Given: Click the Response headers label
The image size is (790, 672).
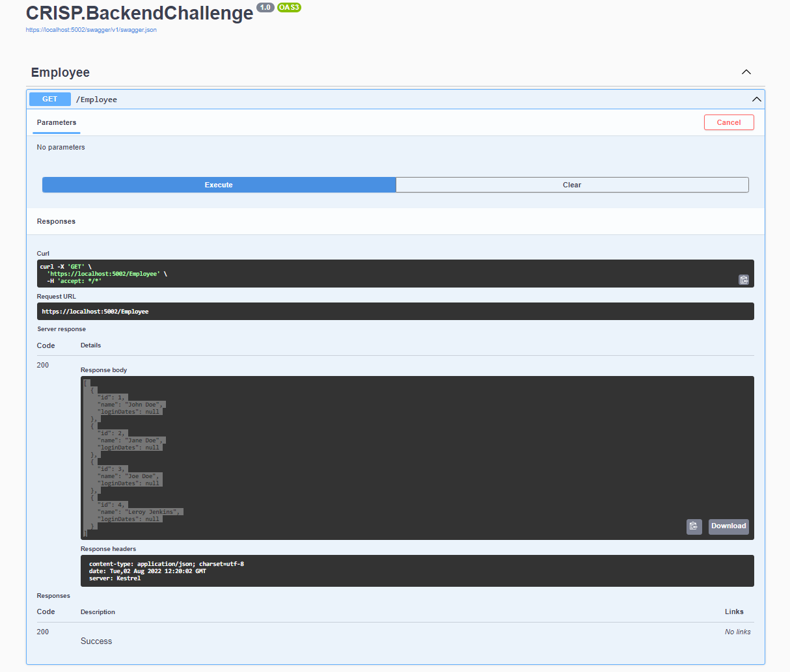Looking at the screenshot, I should (x=109, y=549).
